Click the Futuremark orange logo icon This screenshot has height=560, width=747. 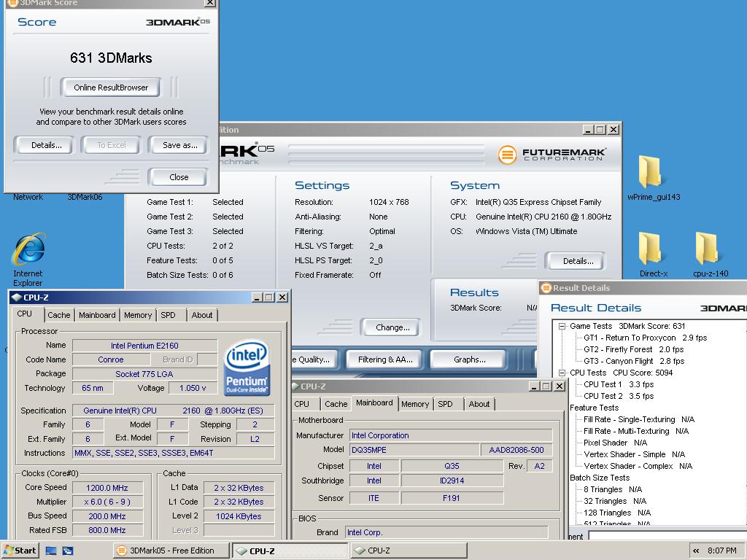[507, 155]
